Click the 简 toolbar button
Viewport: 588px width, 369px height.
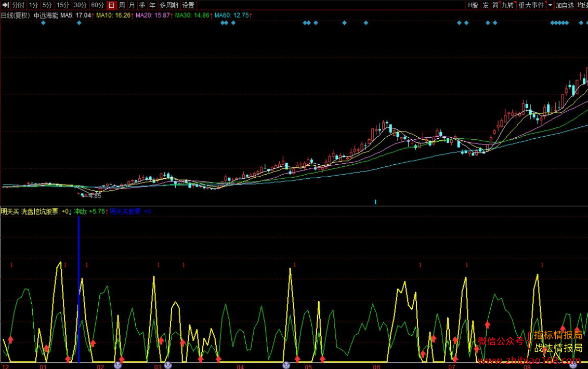(x=496, y=5)
